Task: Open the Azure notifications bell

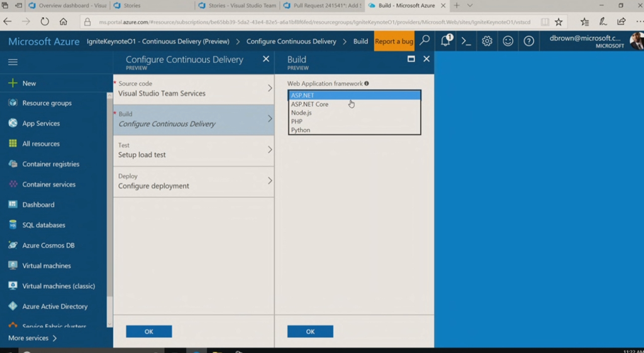Action: coord(445,41)
